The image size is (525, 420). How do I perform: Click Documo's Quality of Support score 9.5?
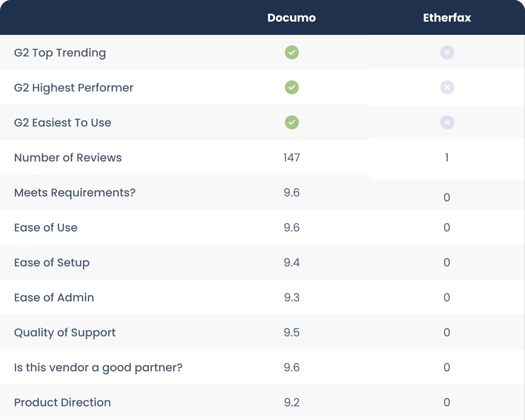point(292,332)
